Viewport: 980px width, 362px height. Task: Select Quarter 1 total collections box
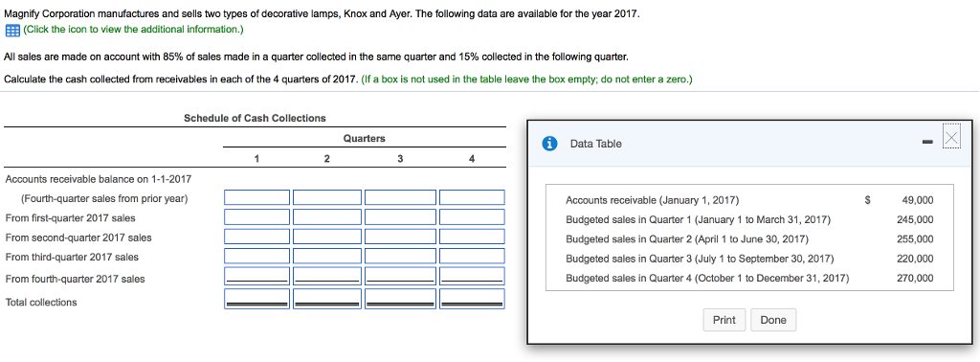[256, 298]
